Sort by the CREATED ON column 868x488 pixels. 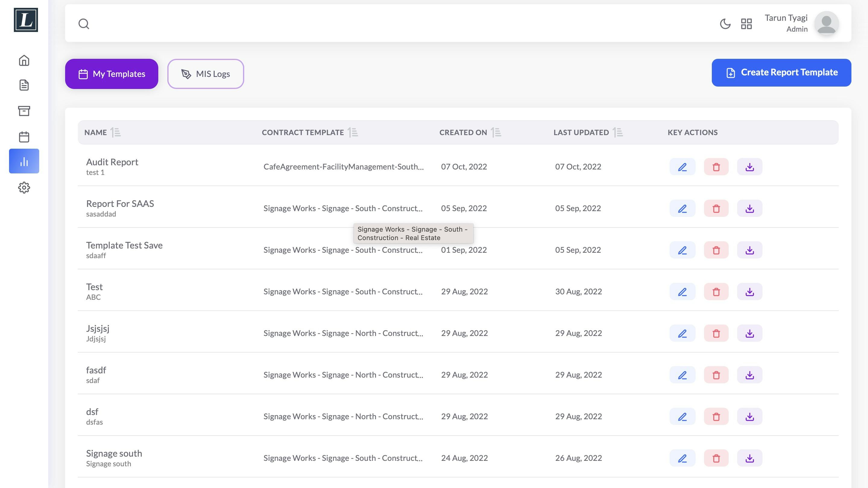496,132
